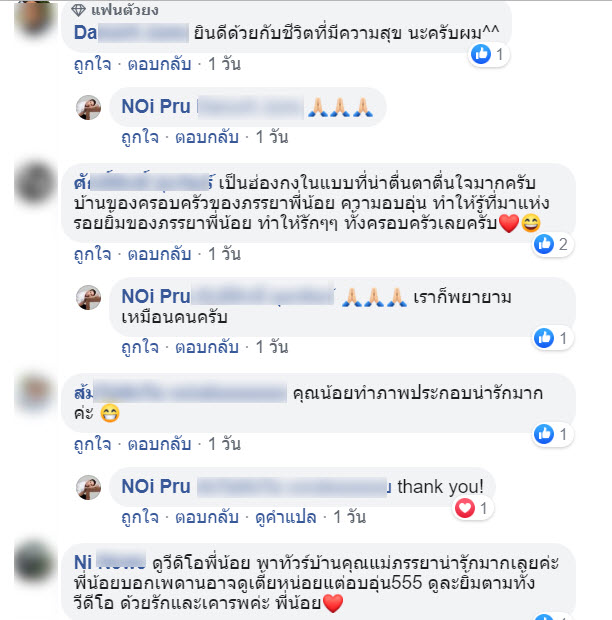
Task: Open NOi Pru avatar beside prayer emoji reply
Action: coord(88,107)
